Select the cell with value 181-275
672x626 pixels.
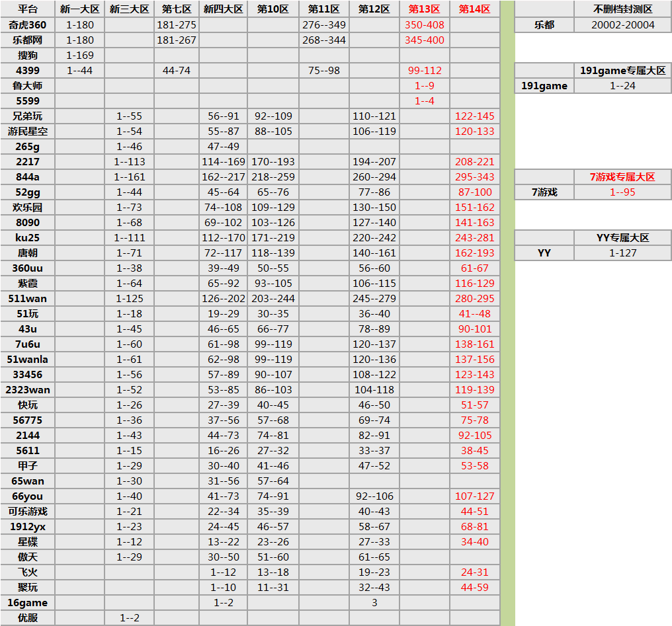[x=177, y=25]
